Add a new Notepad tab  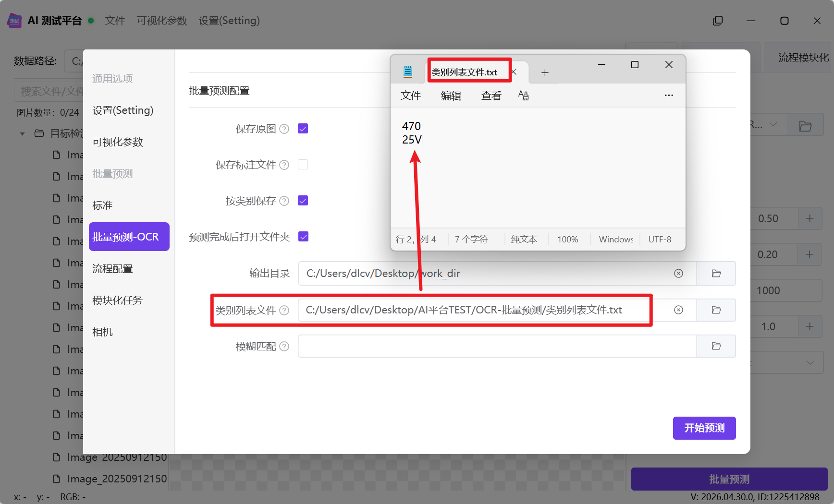545,72
